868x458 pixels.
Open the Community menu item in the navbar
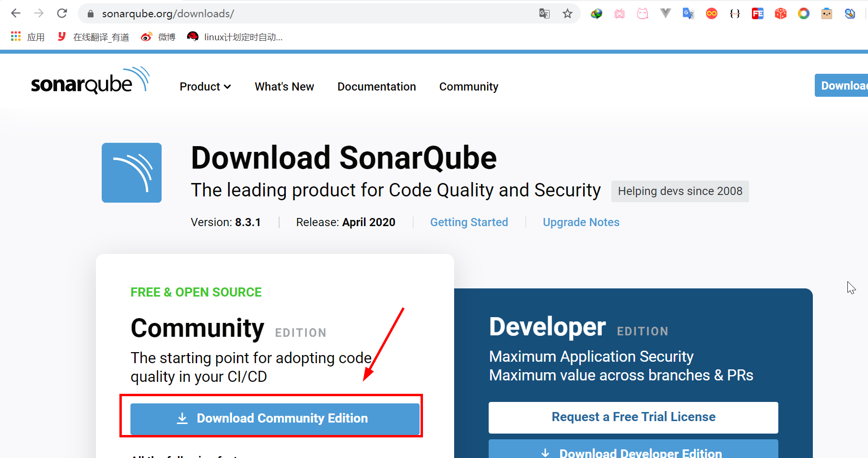click(x=469, y=87)
